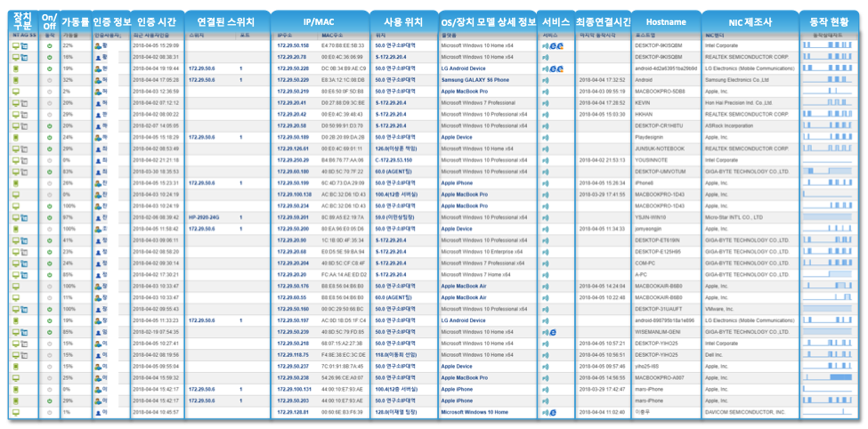
Task: Sort by the NIC벤더 column header
Action: [714, 36]
